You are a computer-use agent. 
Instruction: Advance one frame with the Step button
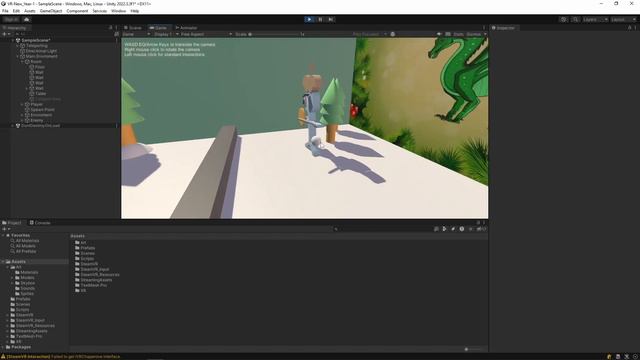tap(331, 19)
